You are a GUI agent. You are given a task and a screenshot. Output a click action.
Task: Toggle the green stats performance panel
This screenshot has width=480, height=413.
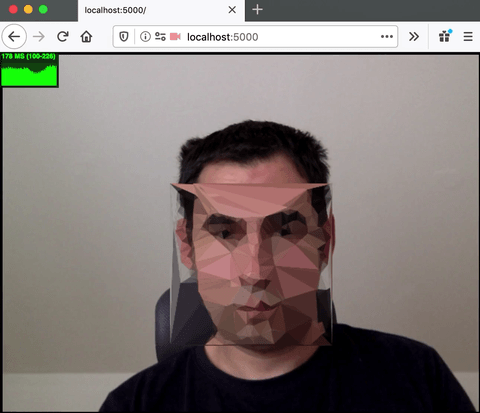click(29, 70)
